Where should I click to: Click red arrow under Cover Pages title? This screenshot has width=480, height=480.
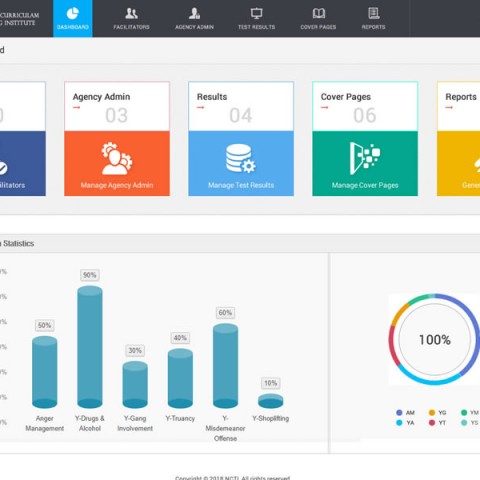tap(325, 107)
